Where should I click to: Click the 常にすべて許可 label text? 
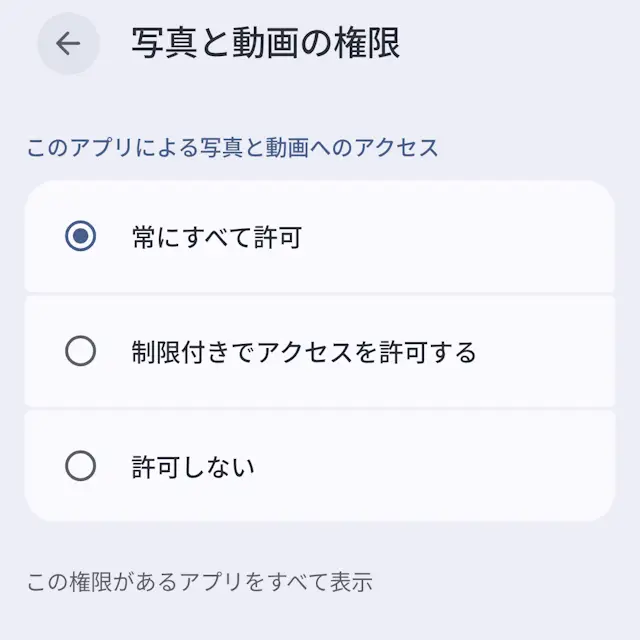click(216, 237)
